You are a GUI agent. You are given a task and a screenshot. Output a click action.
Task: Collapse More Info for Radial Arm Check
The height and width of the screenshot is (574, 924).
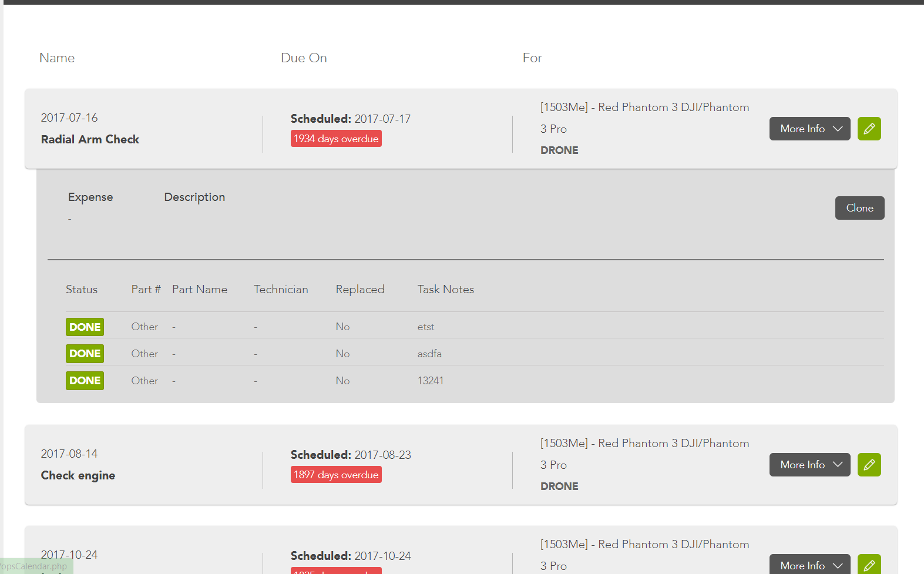point(809,129)
